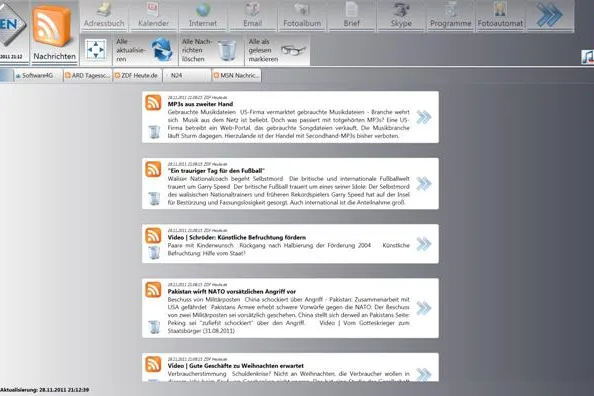Click RSS icon of Ein trauriger Tag article

pos(153,169)
